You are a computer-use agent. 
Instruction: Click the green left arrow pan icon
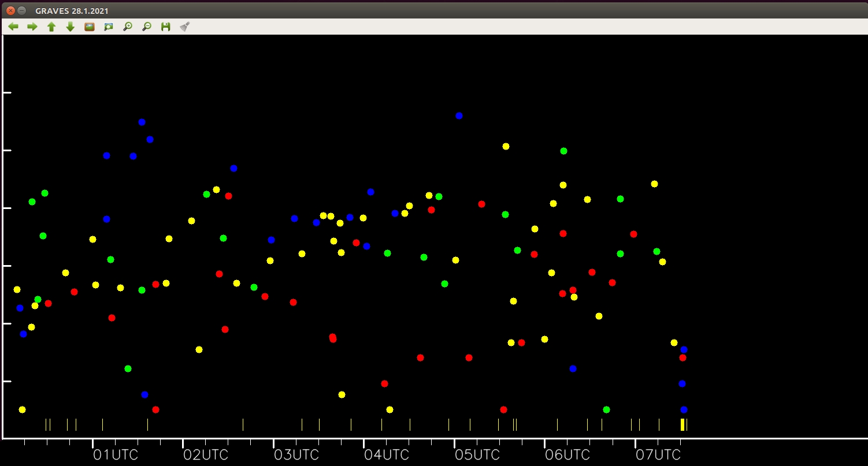[x=13, y=27]
